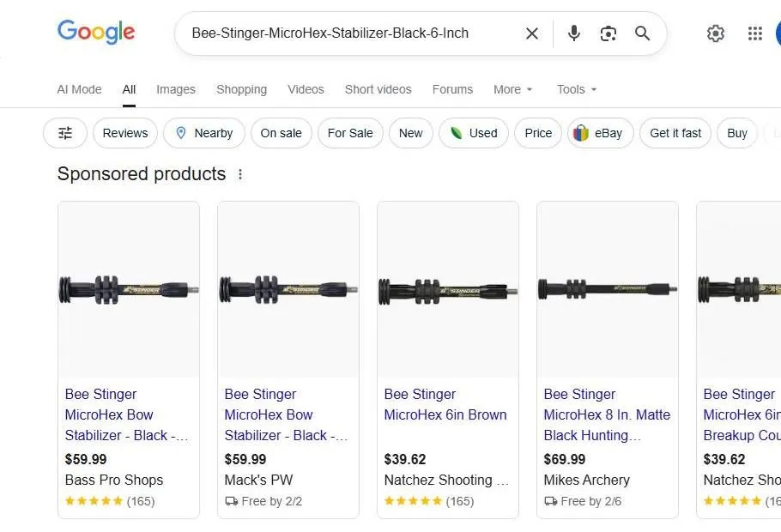Open the three-dot menu next to Sponsored products
This screenshot has height=532, width=781.
pyautogui.click(x=240, y=173)
